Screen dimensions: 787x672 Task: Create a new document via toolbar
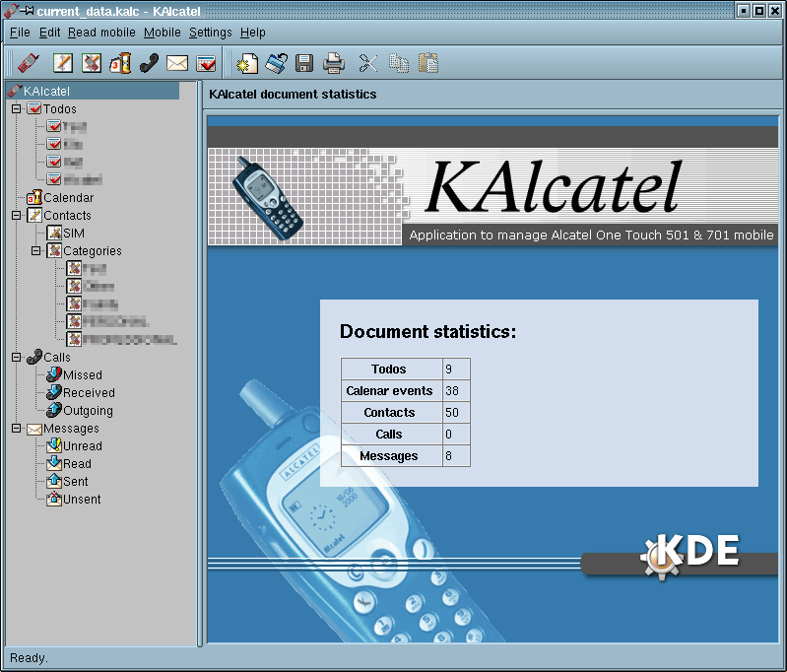pyautogui.click(x=247, y=63)
